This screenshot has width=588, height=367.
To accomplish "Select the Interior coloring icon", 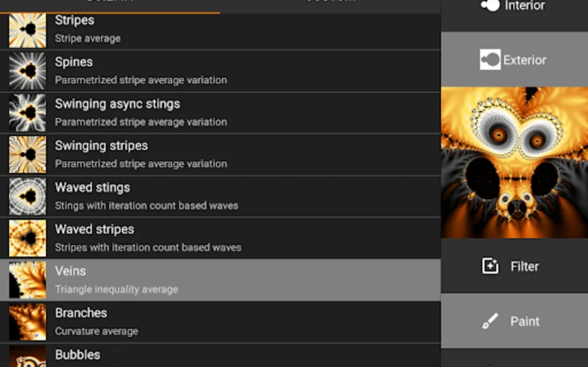I will tap(490, 6).
